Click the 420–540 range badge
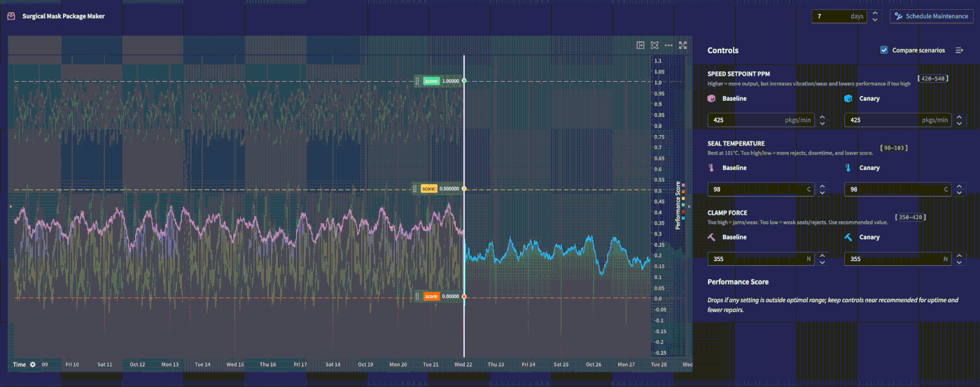The image size is (980, 387). point(932,78)
